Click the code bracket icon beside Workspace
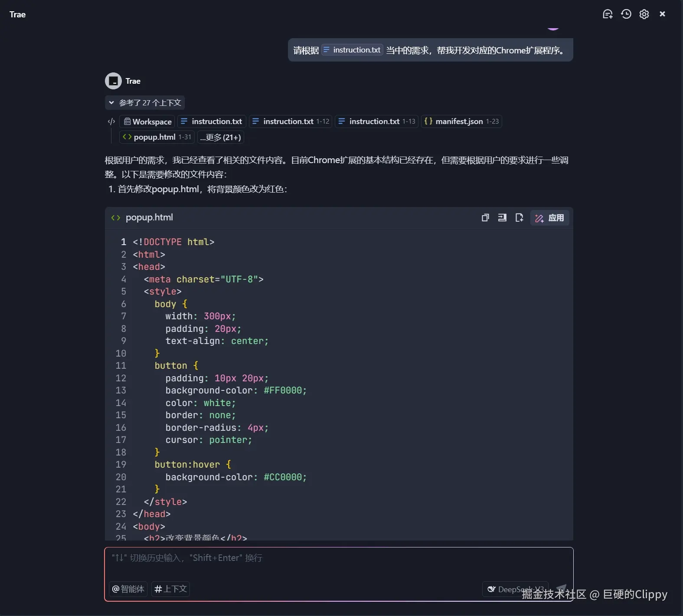This screenshot has height=616, width=683. 111,121
